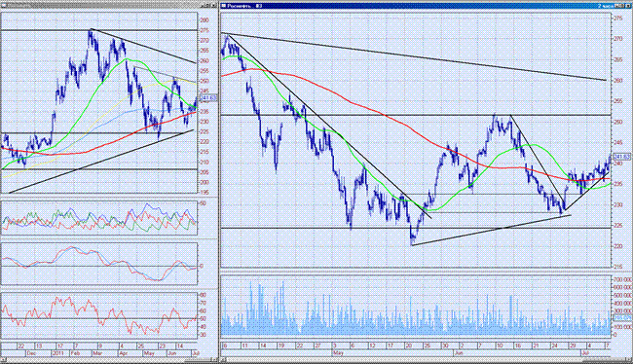Click the left chart window's title icon
The height and width of the screenshot is (364, 633).
pyautogui.click(x=4, y=5)
